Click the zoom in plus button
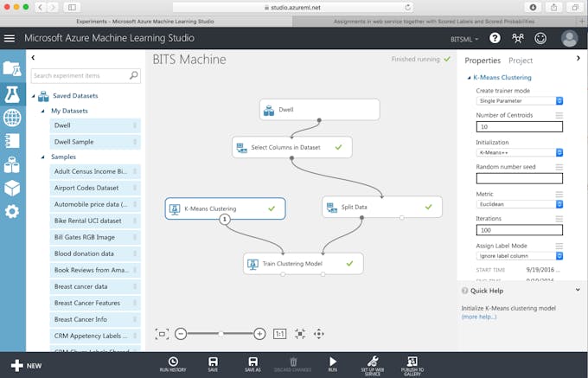This screenshot has height=378, width=588. [x=259, y=334]
